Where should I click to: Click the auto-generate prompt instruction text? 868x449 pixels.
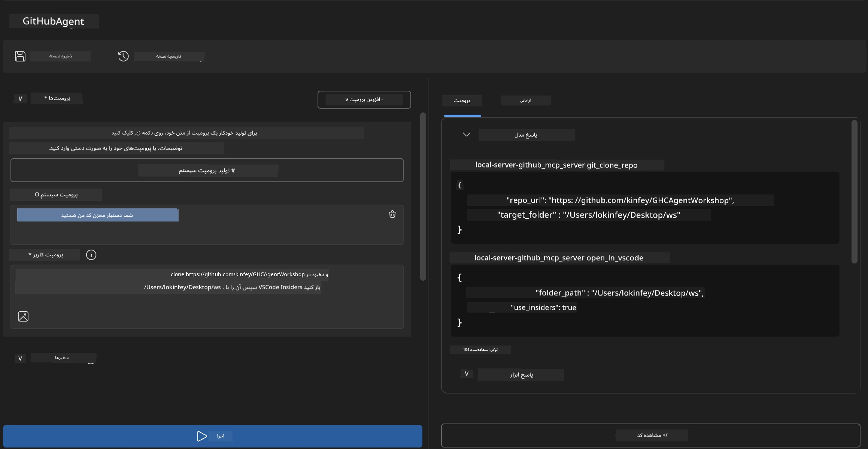coord(184,133)
